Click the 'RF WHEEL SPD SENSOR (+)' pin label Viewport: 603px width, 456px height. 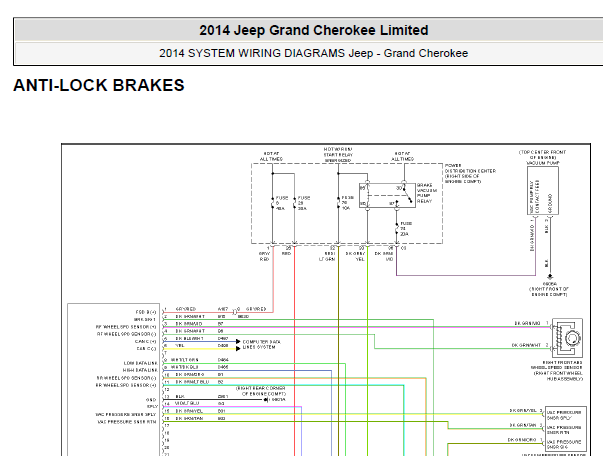(x=126, y=327)
